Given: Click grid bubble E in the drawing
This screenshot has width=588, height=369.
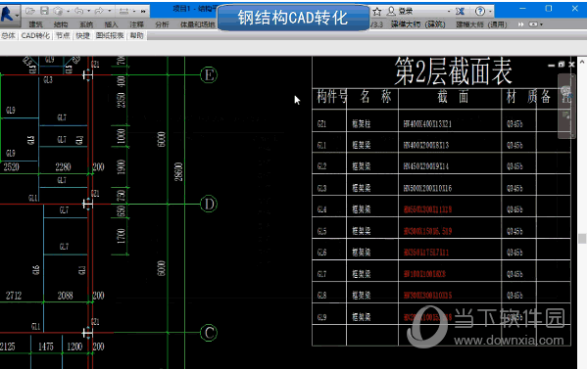Looking at the screenshot, I should (209, 75).
